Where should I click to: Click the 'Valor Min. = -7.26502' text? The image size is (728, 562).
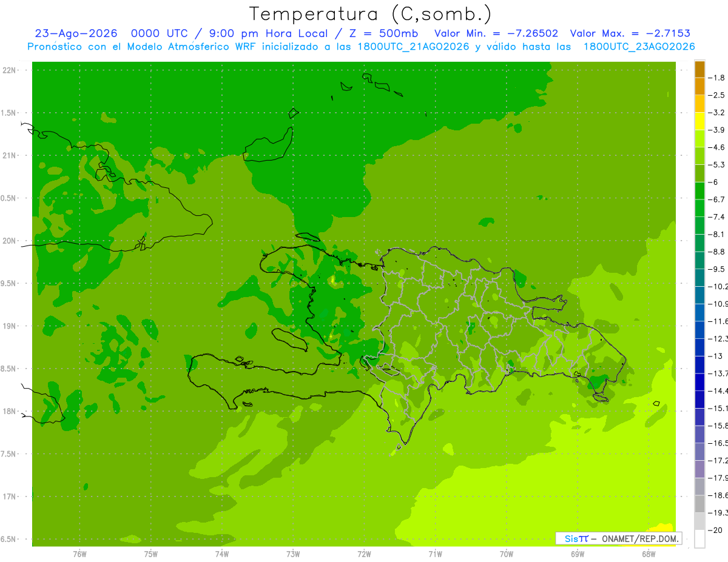(x=496, y=33)
